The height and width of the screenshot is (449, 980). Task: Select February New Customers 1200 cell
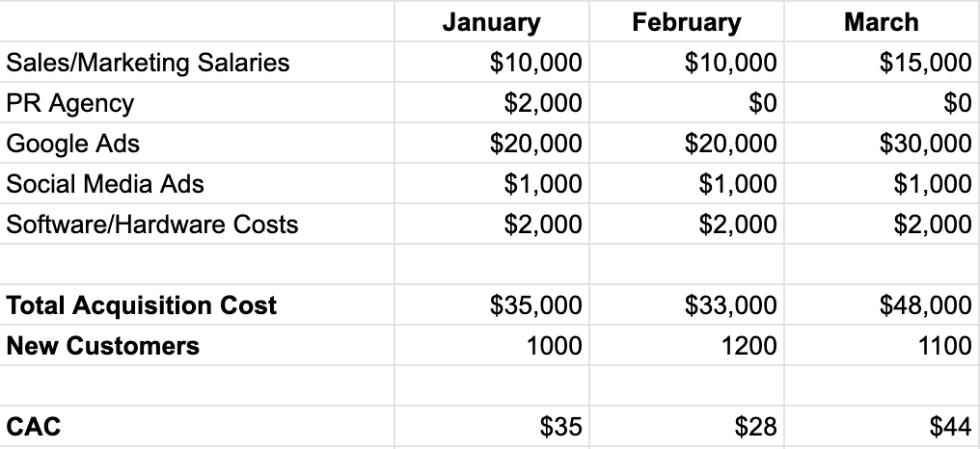(747, 346)
